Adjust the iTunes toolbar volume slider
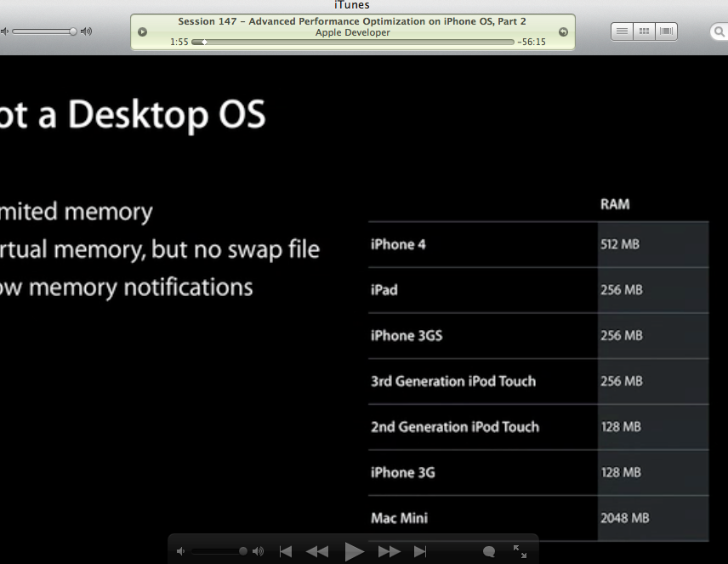This screenshot has width=728, height=564. click(44, 31)
